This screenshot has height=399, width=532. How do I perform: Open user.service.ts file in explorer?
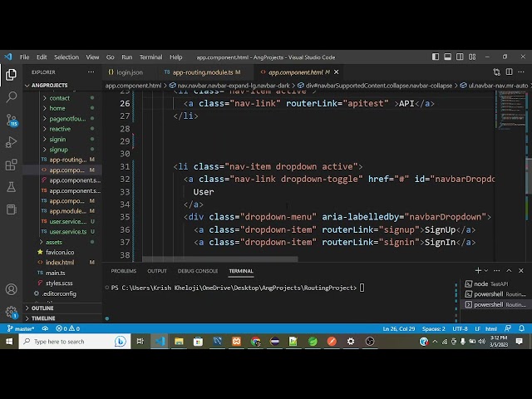point(68,232)
